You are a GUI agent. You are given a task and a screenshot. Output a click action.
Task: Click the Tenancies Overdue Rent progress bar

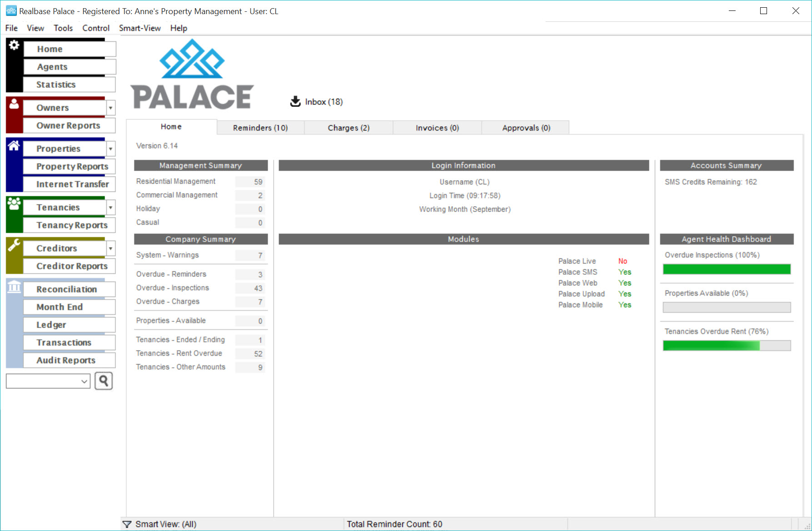[x=727, y=346]
